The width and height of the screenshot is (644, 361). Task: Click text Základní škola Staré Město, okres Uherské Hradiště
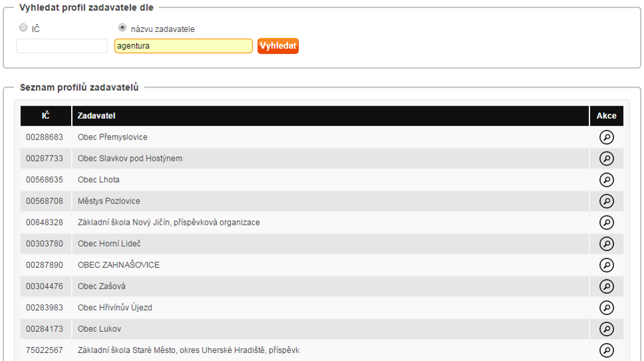(x=172, y=350)
